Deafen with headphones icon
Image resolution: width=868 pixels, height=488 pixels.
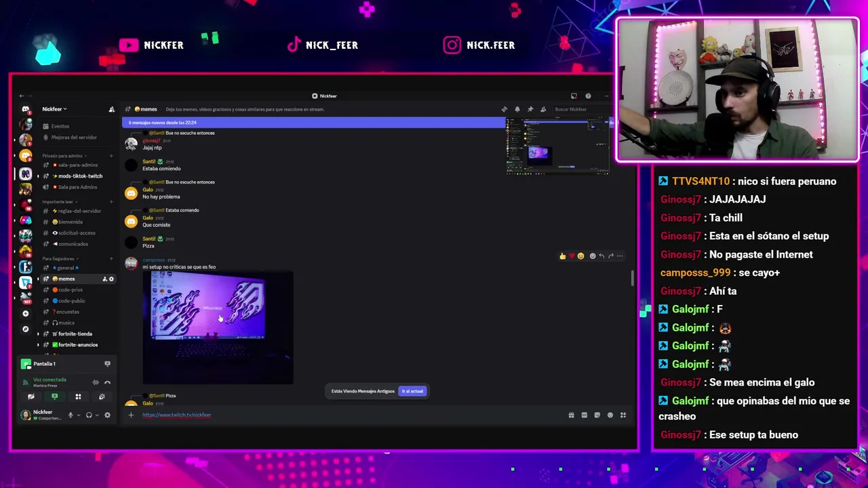pos(89,415)
